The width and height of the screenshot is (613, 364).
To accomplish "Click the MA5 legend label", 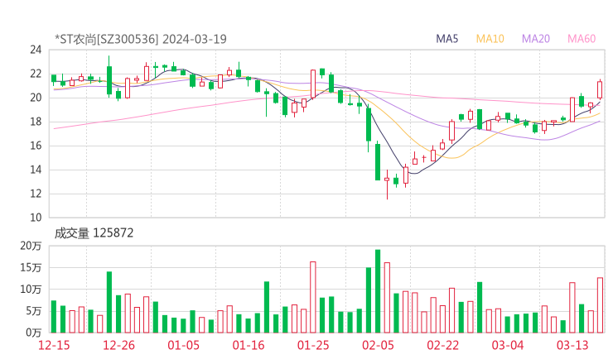I will click(446, 39).
